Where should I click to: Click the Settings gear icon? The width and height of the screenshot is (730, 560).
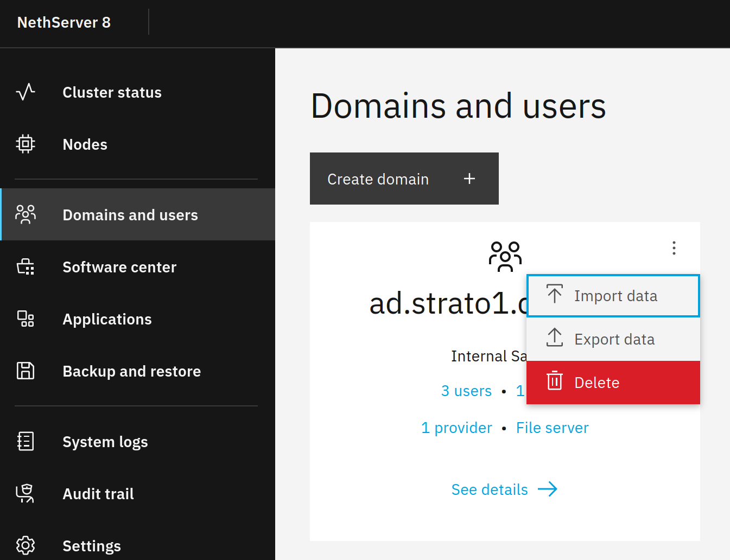(26, 545)
